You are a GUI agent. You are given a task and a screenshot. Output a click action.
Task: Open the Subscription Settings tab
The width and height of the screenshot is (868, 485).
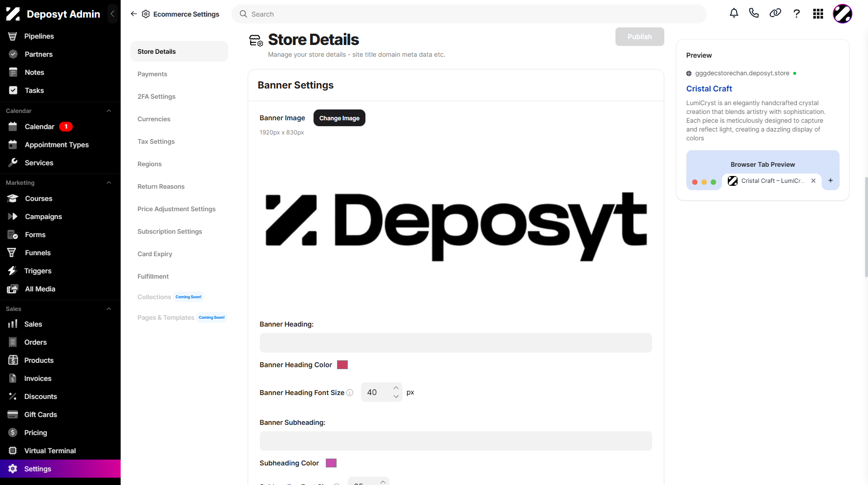click(169, 231)
